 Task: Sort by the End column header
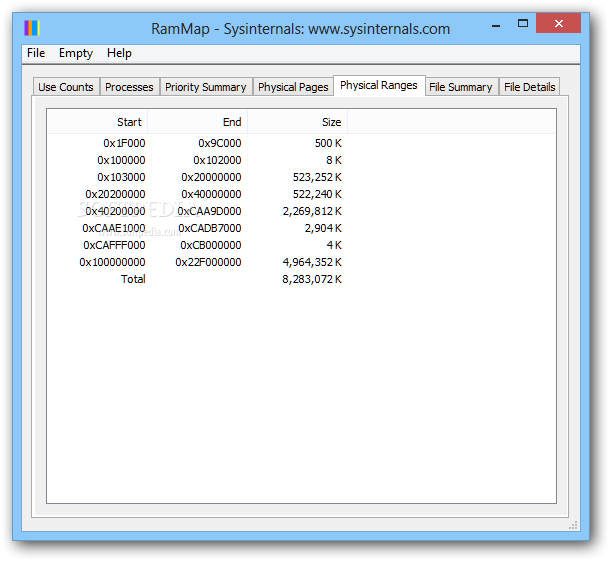point(198,122)
